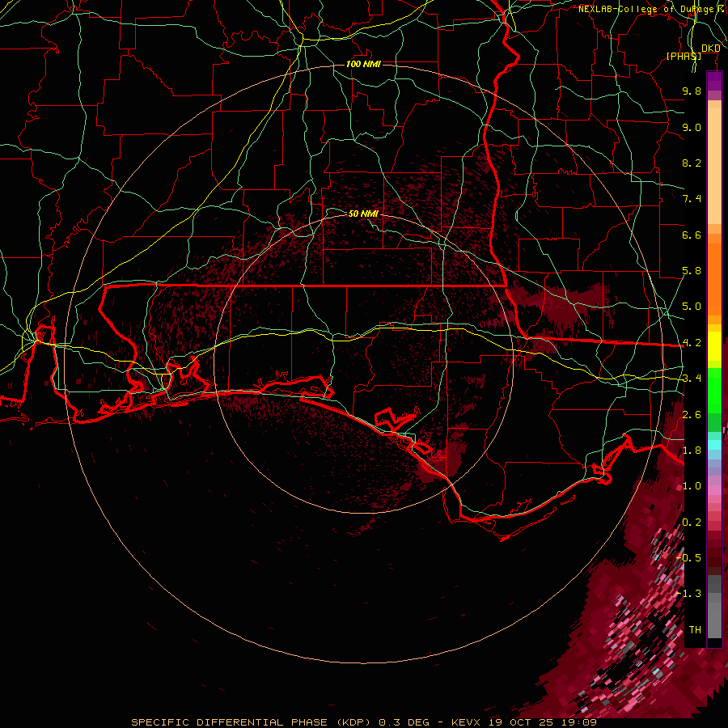
Task: Pick the yellow band of the color bar
Action: pyautogui.click(x=714, y=346)
